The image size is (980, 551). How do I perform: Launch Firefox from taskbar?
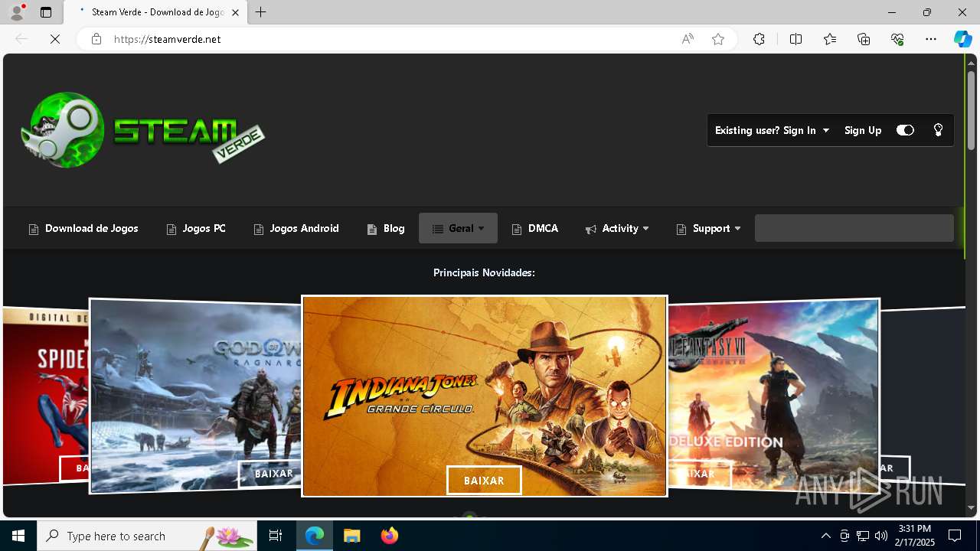389,536
